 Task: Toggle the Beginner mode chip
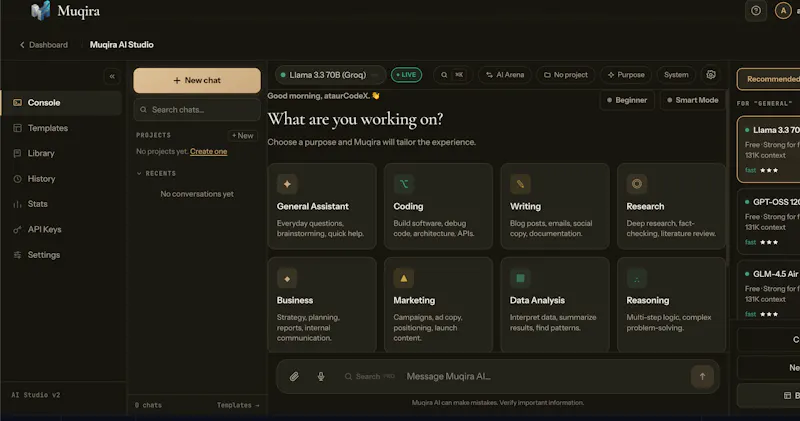(x=627, y=100)
